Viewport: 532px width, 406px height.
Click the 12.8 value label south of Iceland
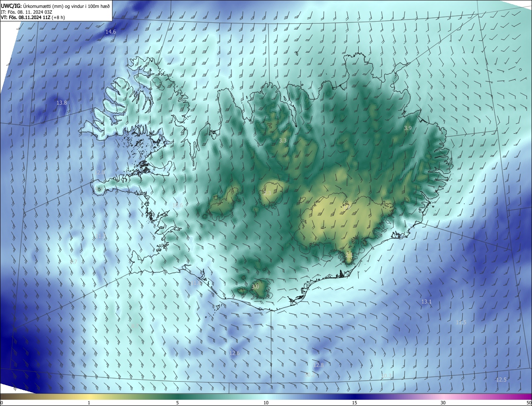318,365
